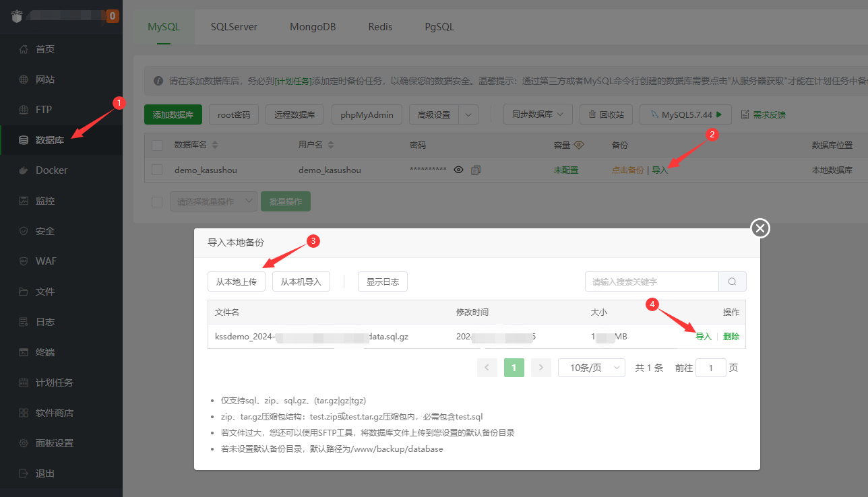Image resolution: width=868 pixels, height=497 pixels.
Task: Tick the checkbox beside 请选择批量操作
Action: [x=157, y=201]
